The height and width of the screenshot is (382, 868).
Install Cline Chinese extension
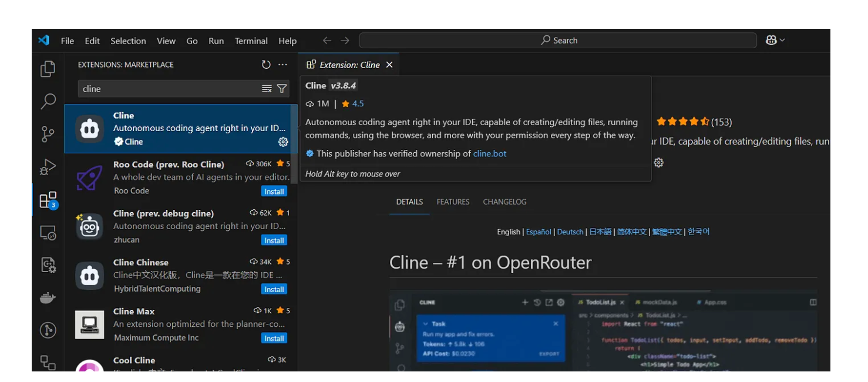pos(274,289)
